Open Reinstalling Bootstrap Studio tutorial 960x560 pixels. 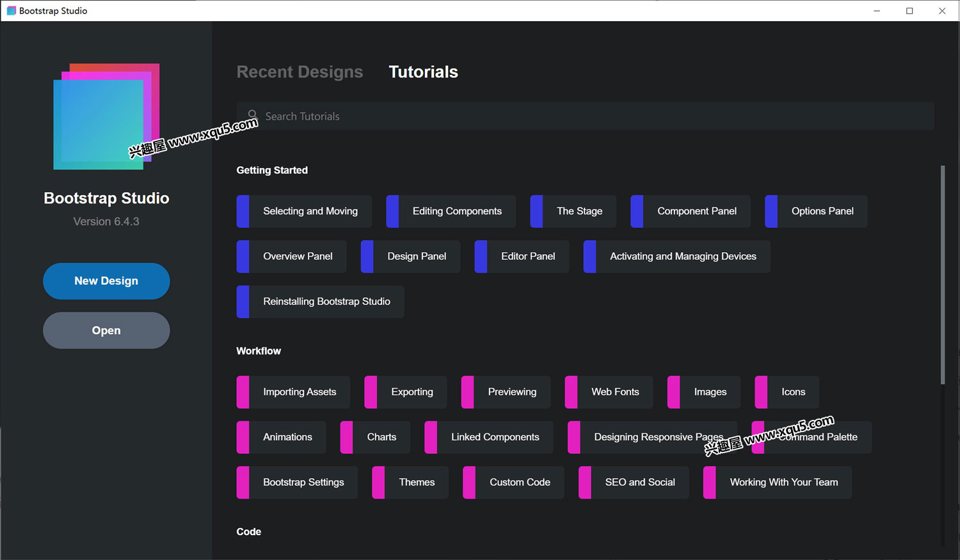click(320, 301)
